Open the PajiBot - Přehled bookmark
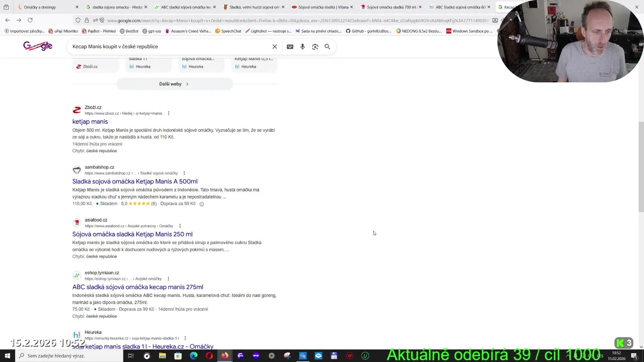Screen dimensions: 644x362 tap(98, 31)
